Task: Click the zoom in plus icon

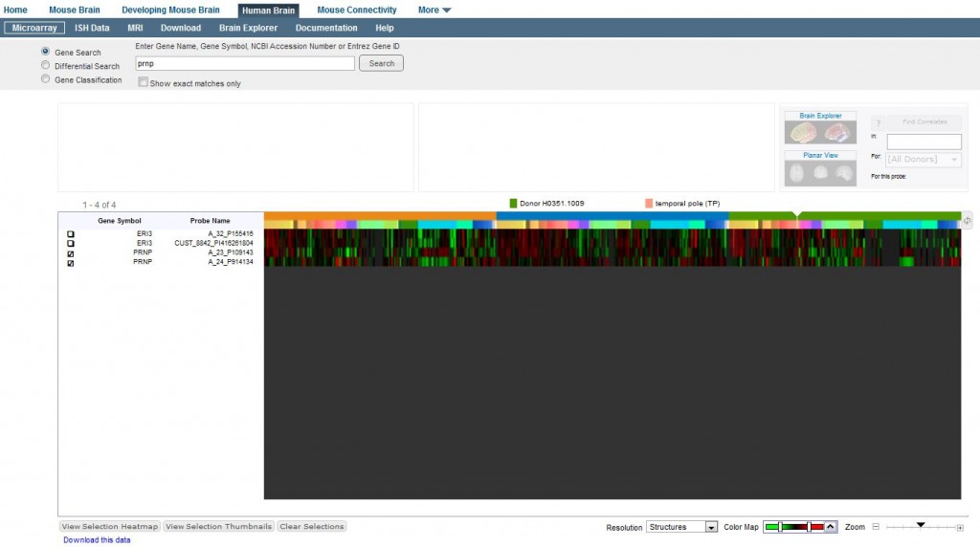Action: (x=960, y=528)
